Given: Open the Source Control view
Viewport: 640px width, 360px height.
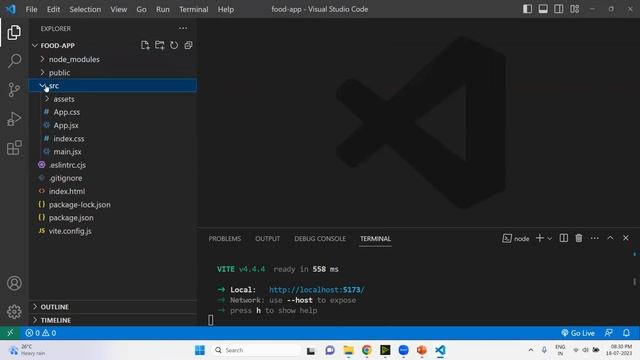Looking at the screenshot, I should coord(14,89).
